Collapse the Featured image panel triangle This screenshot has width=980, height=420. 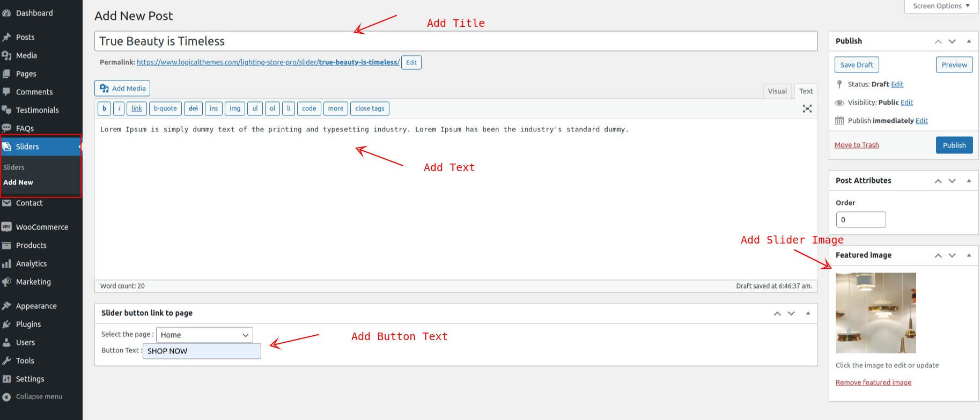click(969, 255)
